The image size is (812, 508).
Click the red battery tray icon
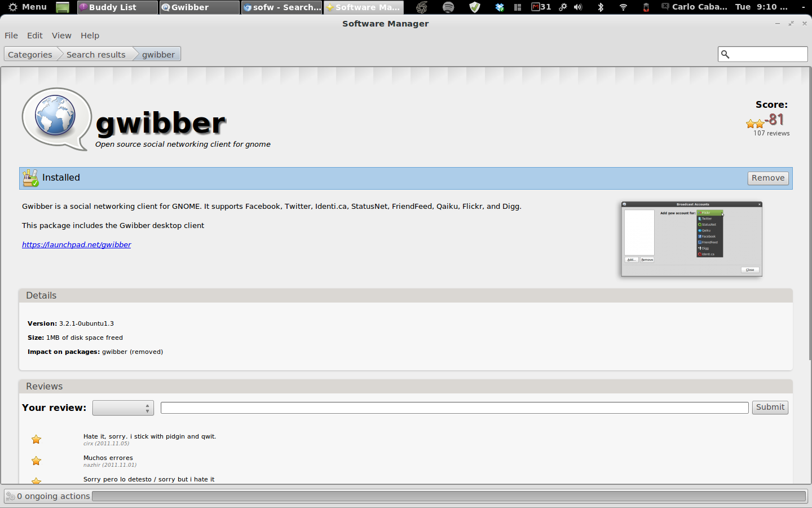click(646, 7)
